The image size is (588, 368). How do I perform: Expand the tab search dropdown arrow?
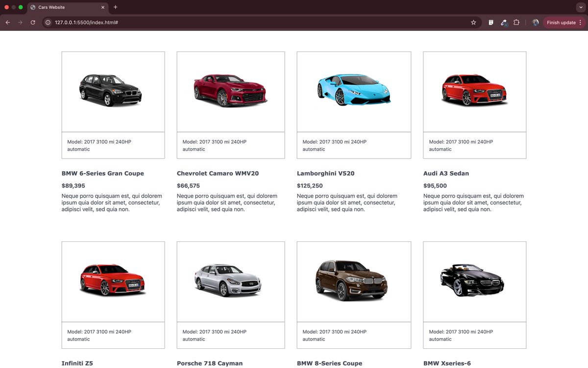tap(581, 7)
